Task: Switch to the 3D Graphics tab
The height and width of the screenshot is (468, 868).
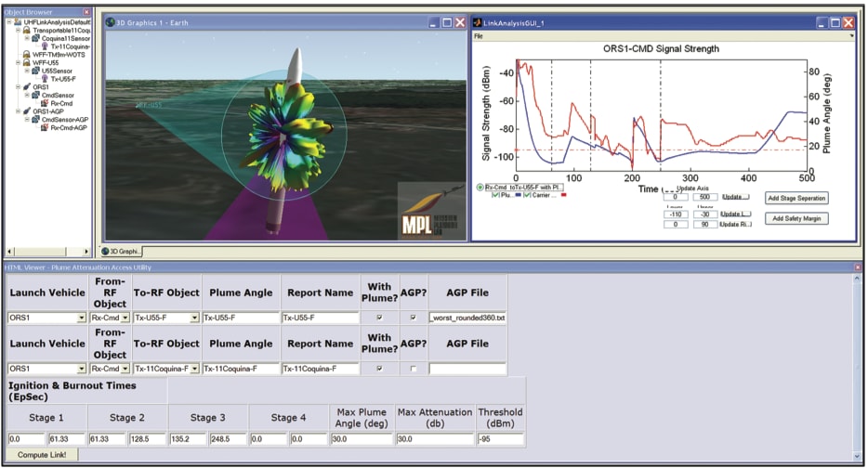Action: pos(121,251)
